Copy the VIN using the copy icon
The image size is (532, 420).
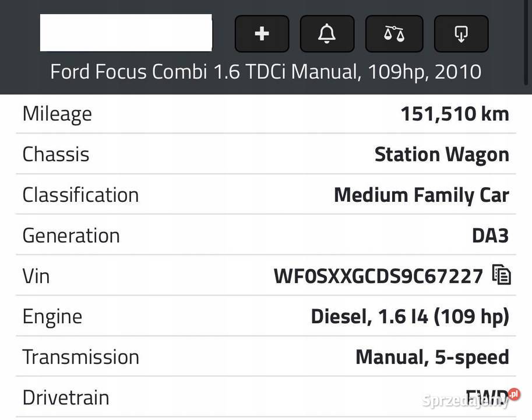click(x=502, y=274)
